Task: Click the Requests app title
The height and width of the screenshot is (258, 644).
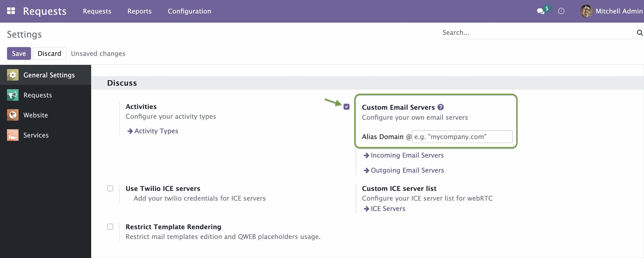Action: point(45,11)
